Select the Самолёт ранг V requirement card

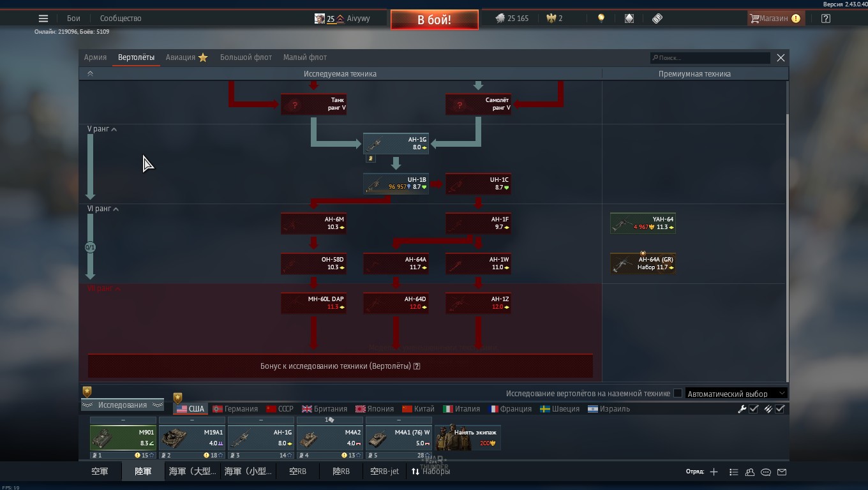click(478, 105)
